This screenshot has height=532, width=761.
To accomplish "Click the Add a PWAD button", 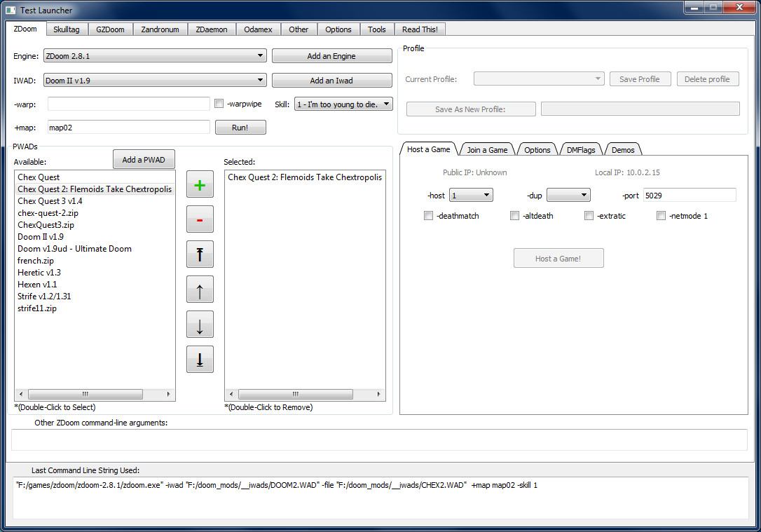I will coord(144,159).
